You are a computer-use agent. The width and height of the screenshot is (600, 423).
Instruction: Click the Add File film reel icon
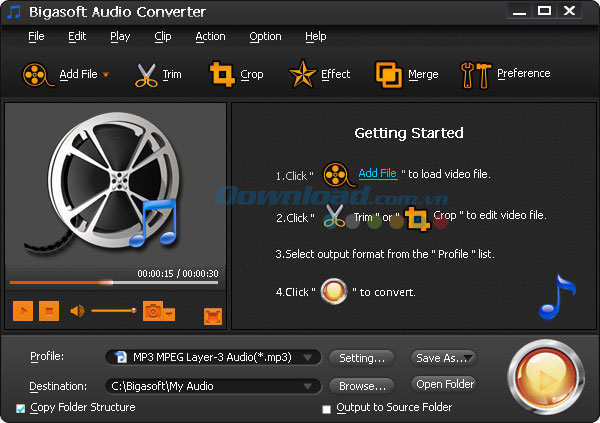(x=38, y=74)
